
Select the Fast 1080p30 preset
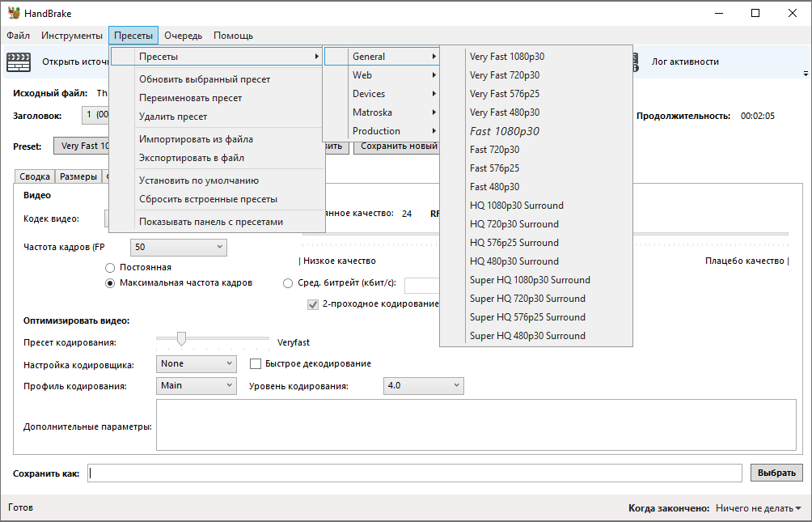(536, 131)
